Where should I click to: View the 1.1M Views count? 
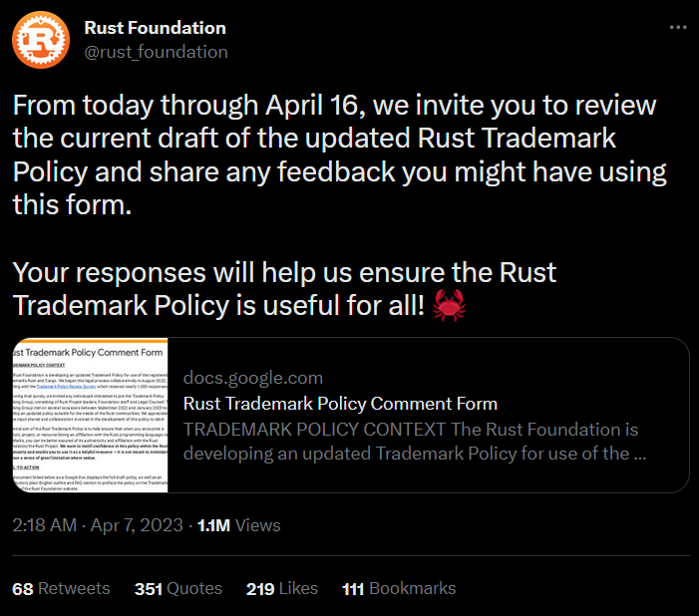(239, 524)
